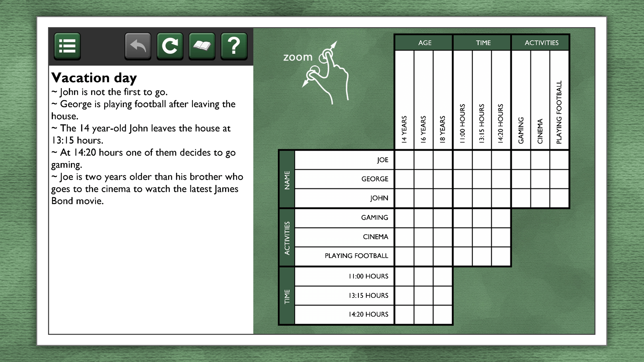Image resolution: width=644 pixels, height=362 pixels.
Task: Click the hamburger menu list icon
Action: 67,44
